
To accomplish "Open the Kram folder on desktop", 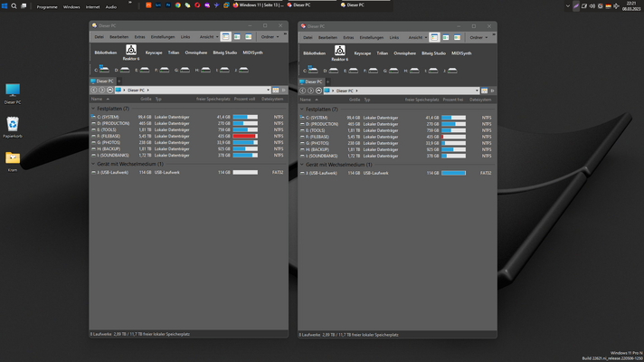I will pos(13,159).
